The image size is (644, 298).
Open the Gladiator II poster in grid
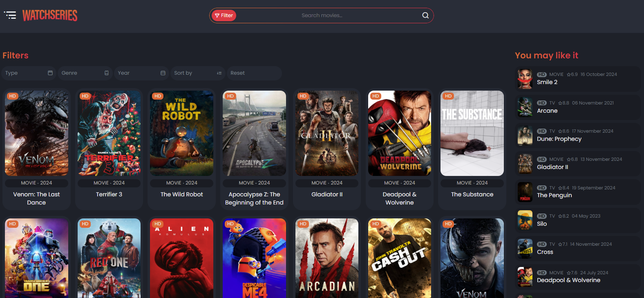pyautogui.click(x=327, y=133)
